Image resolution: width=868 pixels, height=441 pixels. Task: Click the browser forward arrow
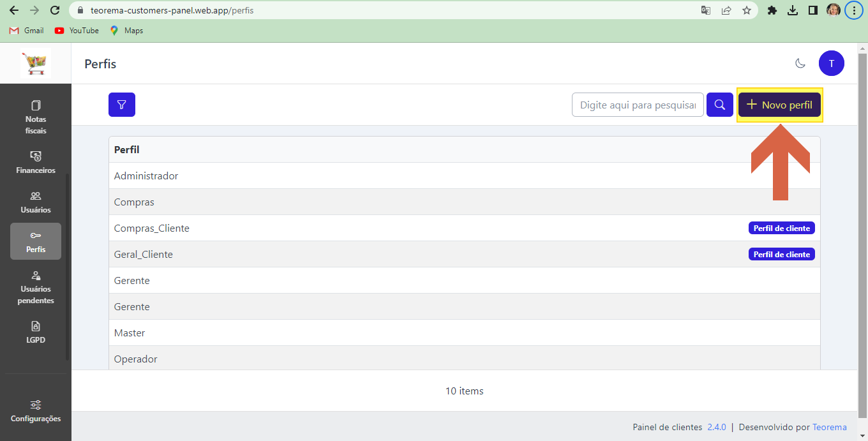tap(34, 10)
